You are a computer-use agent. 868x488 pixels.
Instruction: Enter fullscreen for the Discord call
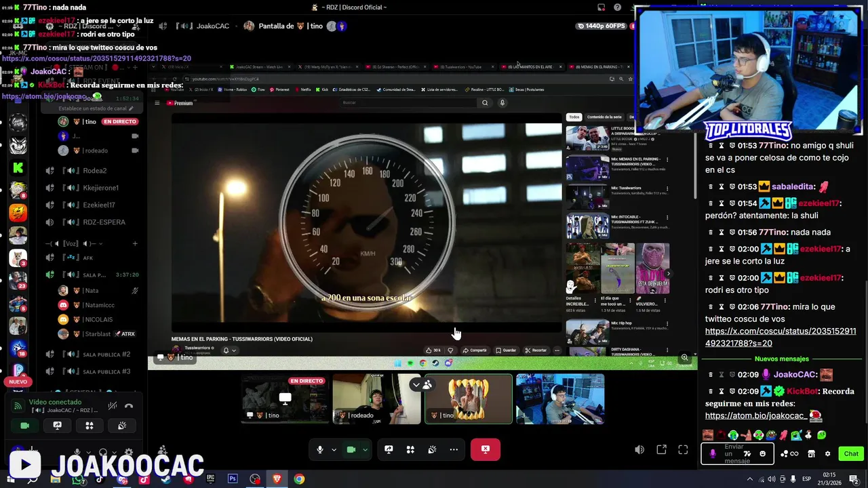pyautogui.click(x=683, y=449)
